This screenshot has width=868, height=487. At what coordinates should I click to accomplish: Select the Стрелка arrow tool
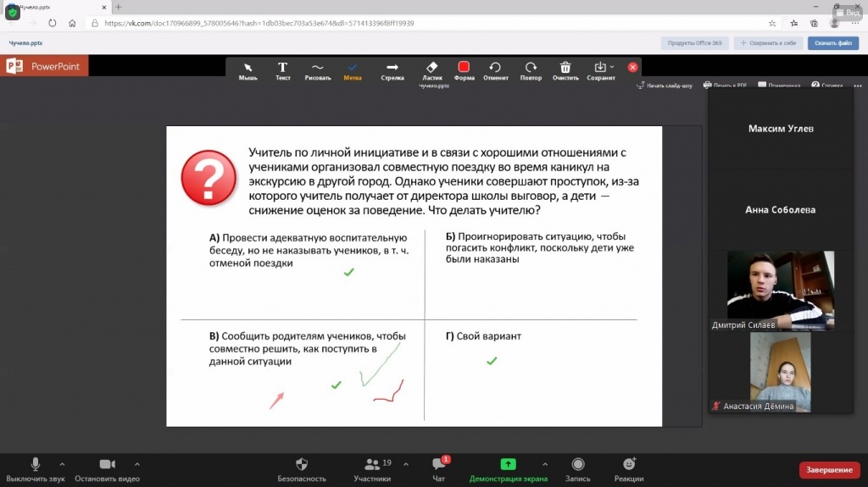coord(392,70)
